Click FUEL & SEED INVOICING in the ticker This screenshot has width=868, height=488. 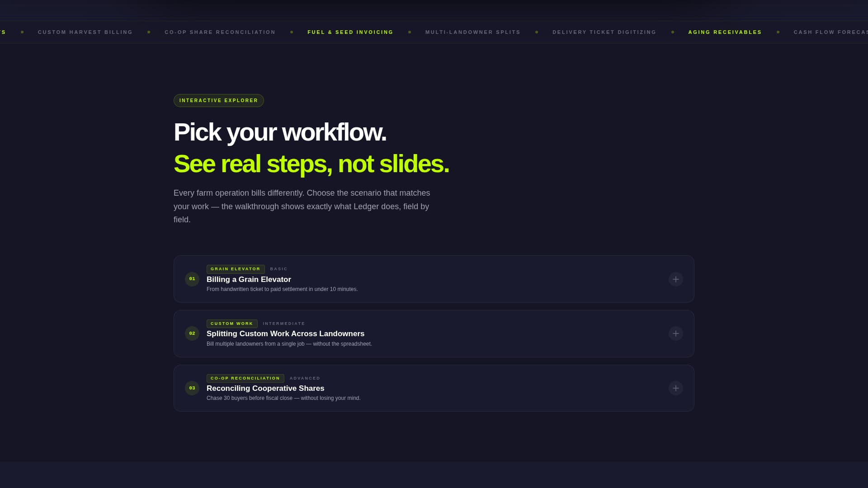pos(350,32)
